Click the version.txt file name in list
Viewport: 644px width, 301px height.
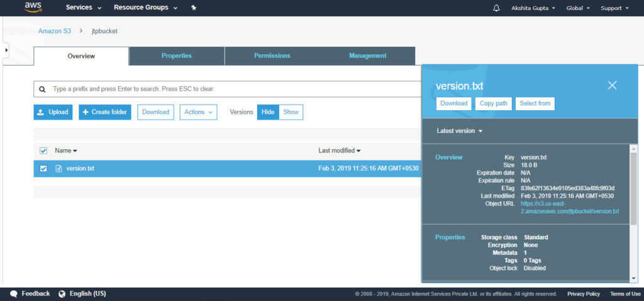pos(80,168)
